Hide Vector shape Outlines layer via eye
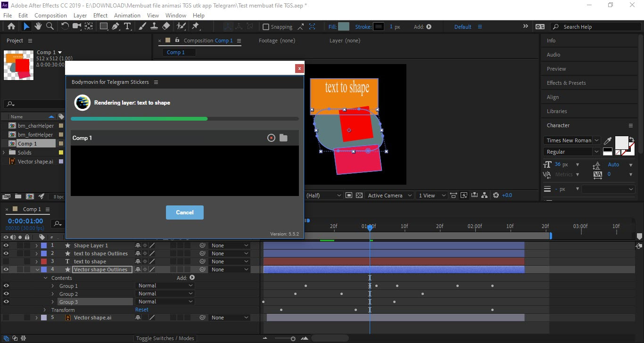Viewport: 644px width, 343px height. click(x=6, y=269)
